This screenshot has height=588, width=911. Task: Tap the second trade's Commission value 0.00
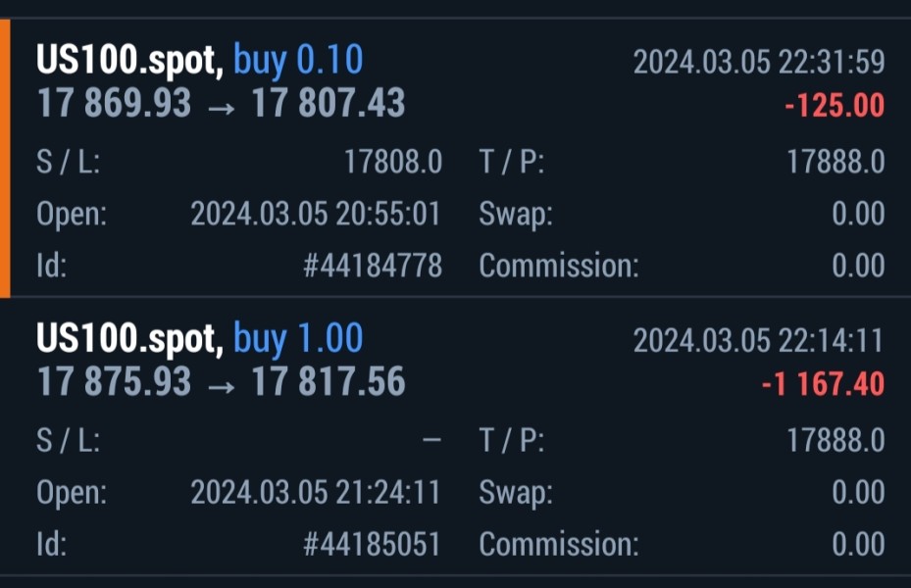[x=858, y=544]
